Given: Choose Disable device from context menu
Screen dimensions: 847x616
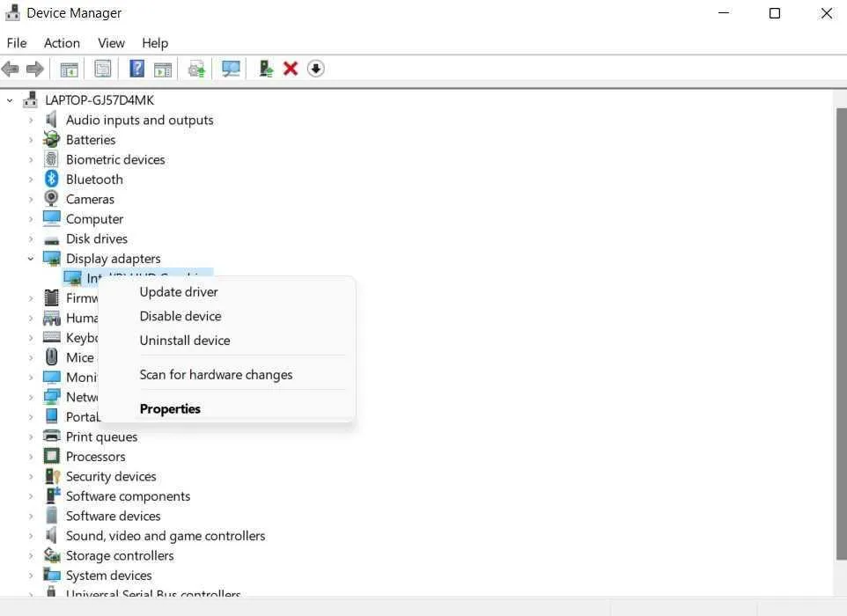Looking at the screenshot, I should coord(227,316).
